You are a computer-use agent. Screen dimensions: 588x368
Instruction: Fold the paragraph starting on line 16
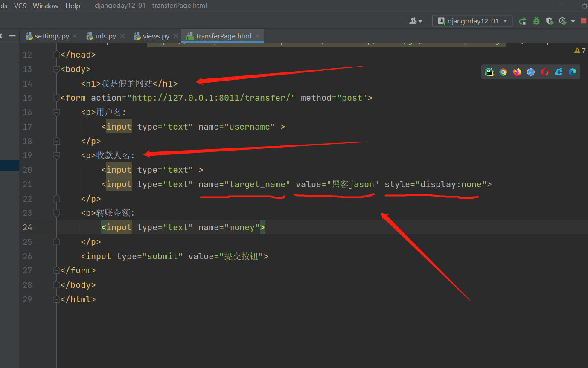[56, 112]
